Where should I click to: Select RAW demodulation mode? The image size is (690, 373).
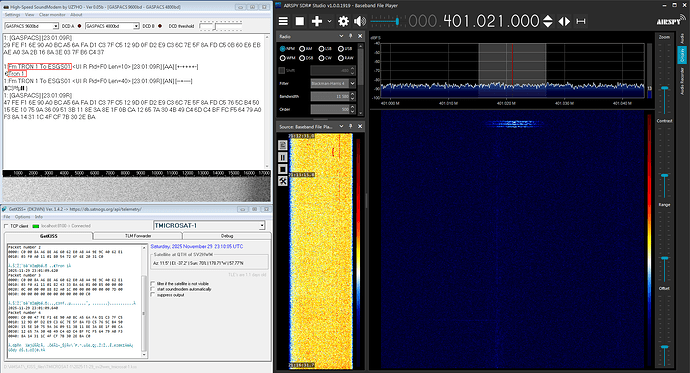coord(341,58)
